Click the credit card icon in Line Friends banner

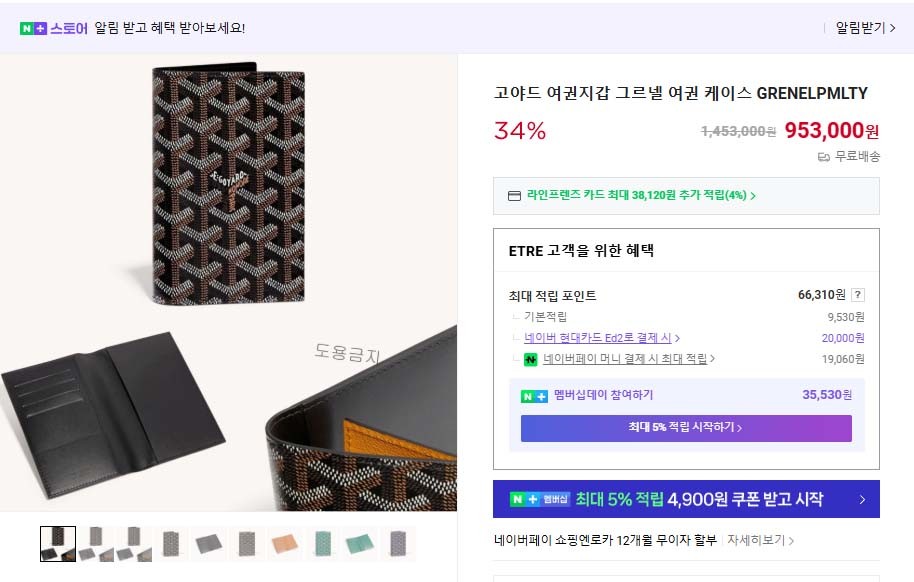pyautogui.click(x=515, y=196)
